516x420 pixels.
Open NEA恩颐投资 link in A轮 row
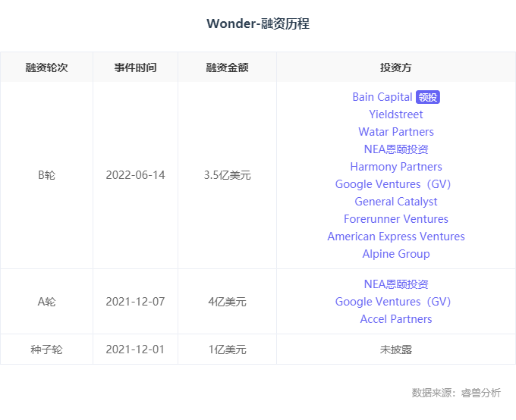click(396, 284)
